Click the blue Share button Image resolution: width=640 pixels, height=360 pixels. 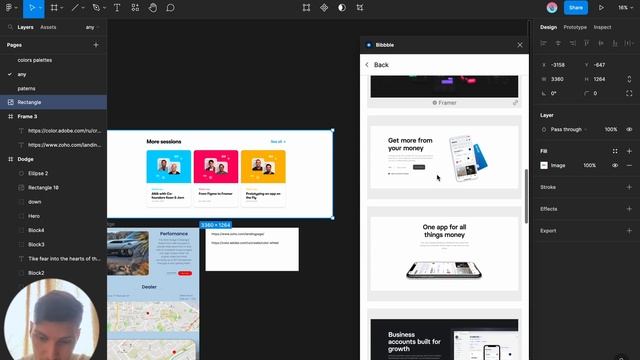[576, 8]
